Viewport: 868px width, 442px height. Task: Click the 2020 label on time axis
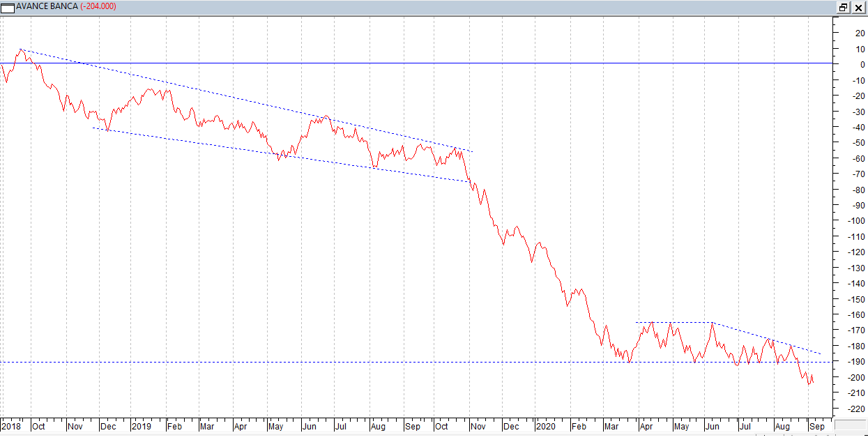pyautogui.click(x=545, y=425)
